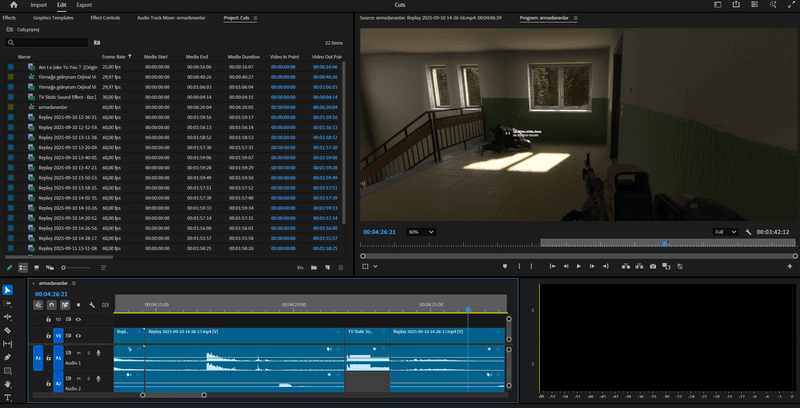This screenshot has width=800, height=408.
Task: Open the Graphics Templates tab
Action: coord(53,18)
